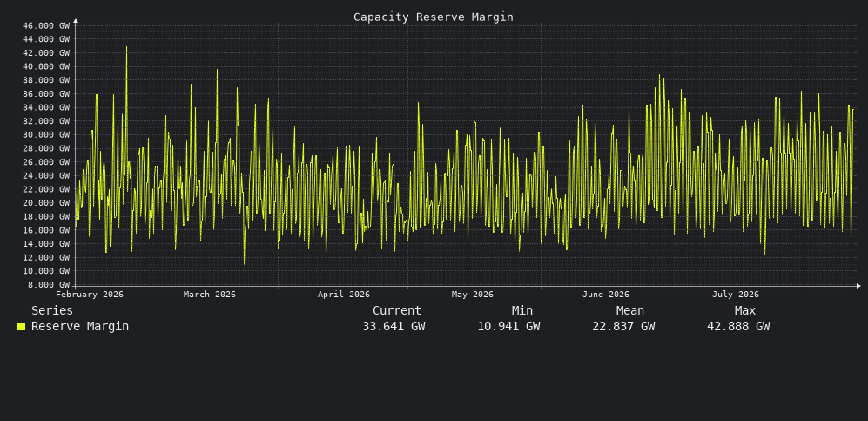This screenshot has width=868, height=421.
Task: Click the 46.000 GW axis label
Action: (x=46, y=25)
